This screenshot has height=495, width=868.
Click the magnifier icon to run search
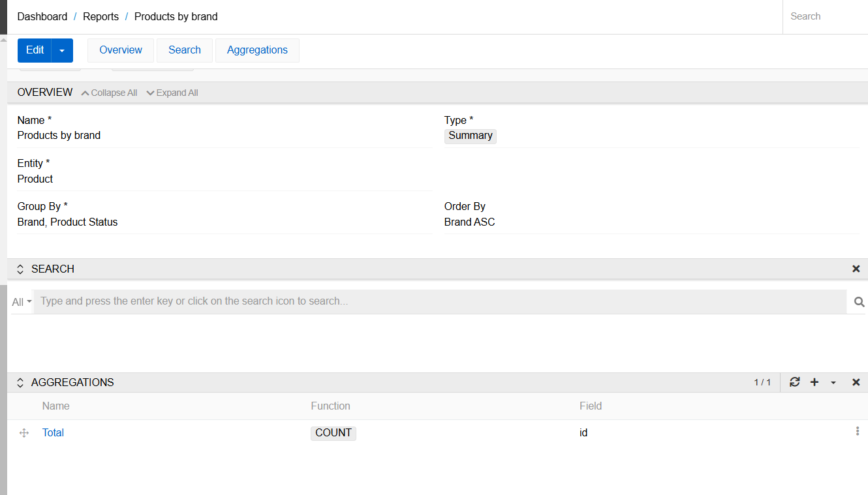tap(859, 302)
